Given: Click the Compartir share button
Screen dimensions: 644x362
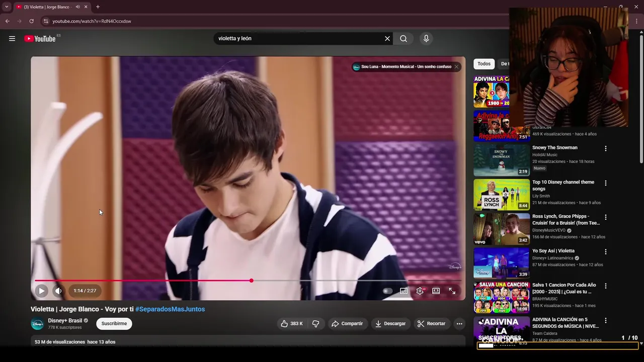Looking at the screenshot, I should [x=347, y=324].
